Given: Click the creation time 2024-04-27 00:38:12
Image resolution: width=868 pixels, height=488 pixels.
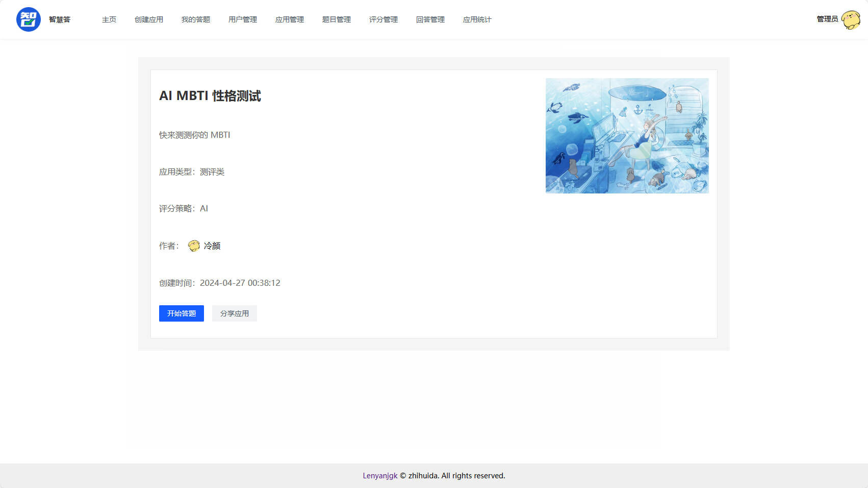Looking at the screenshot, I should click(240, 283).
